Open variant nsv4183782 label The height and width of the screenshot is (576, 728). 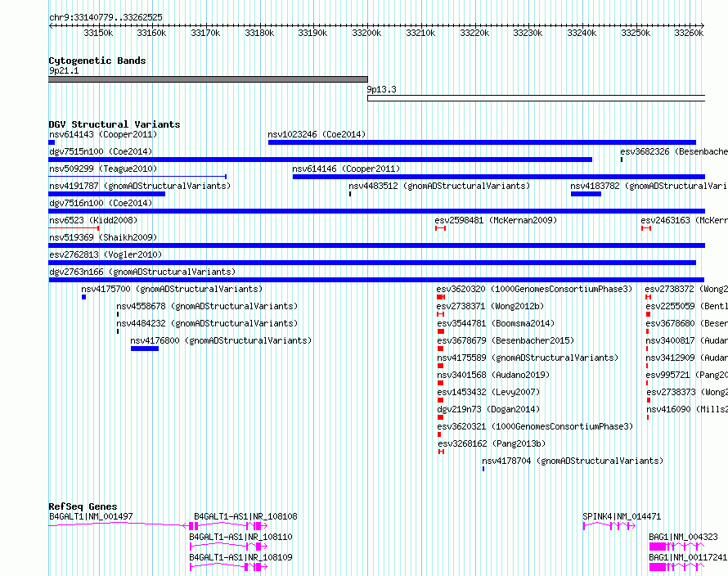pyautogui.click(x=649, y=186)
